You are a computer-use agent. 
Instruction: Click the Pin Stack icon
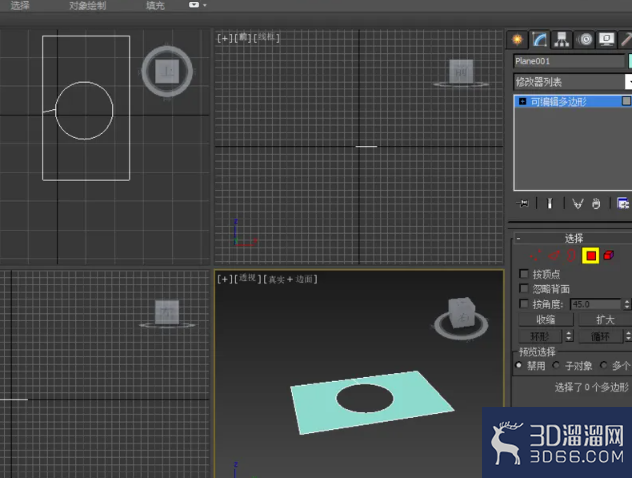tap(522, 204)
